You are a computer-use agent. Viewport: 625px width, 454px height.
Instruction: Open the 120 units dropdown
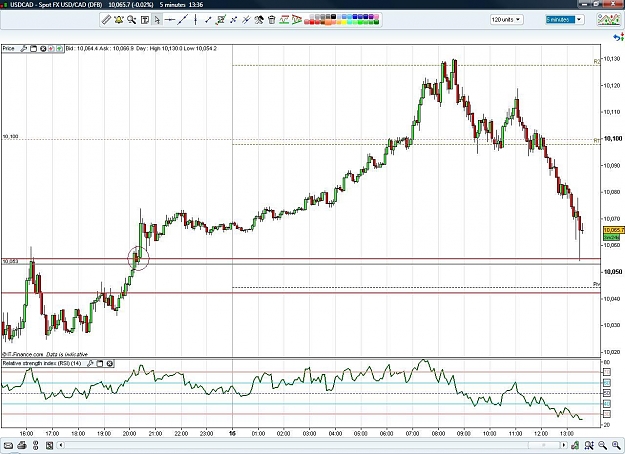tap(507, 20)
